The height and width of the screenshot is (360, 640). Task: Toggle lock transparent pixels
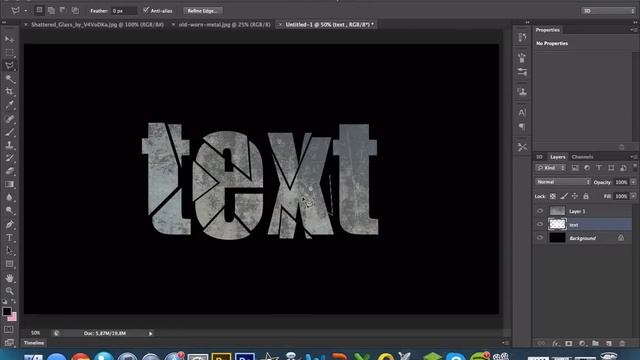pyautogui.click(x=553, y=196)
